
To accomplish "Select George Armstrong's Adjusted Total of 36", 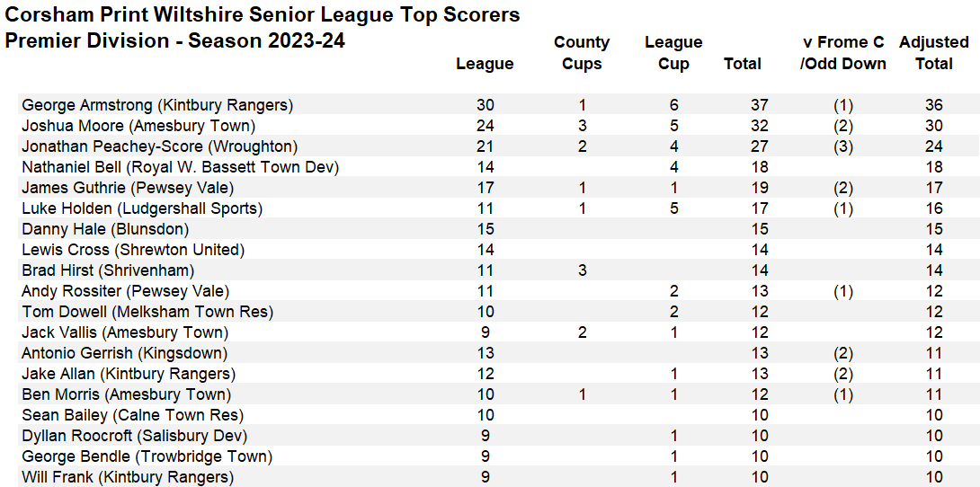I will click(933, 105).
